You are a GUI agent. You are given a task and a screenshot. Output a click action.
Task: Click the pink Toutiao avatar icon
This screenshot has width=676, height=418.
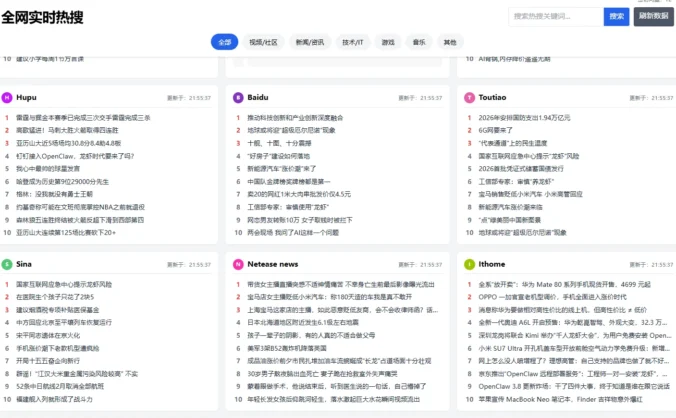[469, 98]
